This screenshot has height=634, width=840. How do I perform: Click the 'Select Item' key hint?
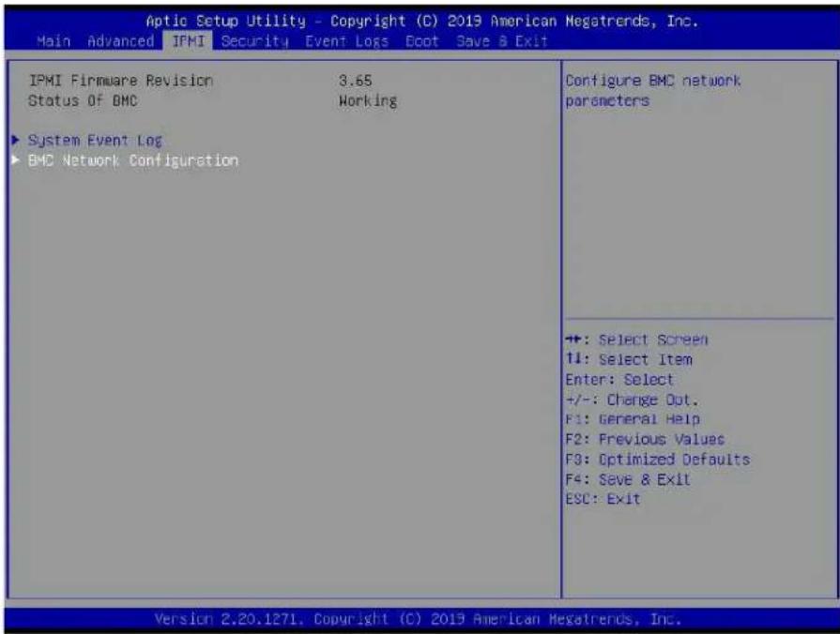pos(629,359)
